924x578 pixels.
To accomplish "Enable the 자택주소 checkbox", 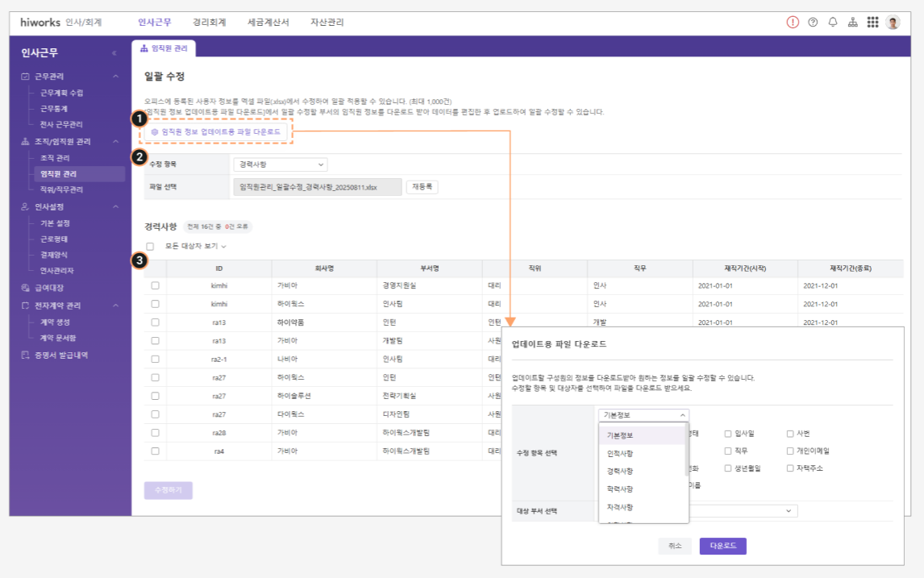I will [789, 468].
